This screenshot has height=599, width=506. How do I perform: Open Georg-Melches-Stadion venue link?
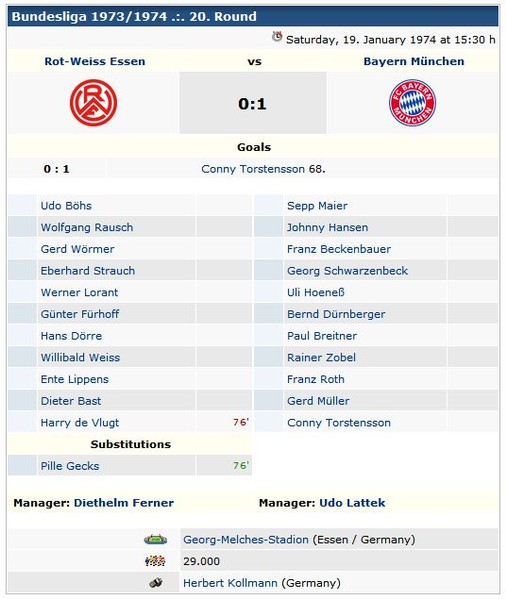click(x=246, y=539)
